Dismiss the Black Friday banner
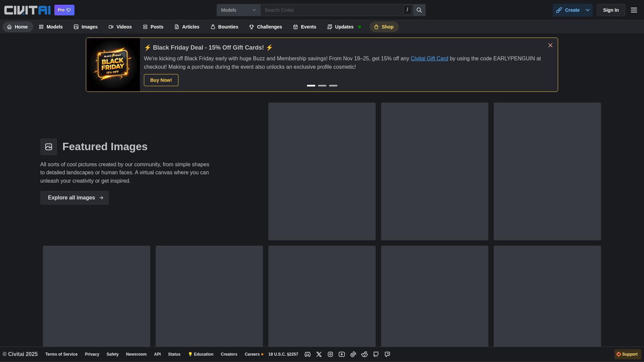This screenshot has width=644, height=362. pos(550,45)
